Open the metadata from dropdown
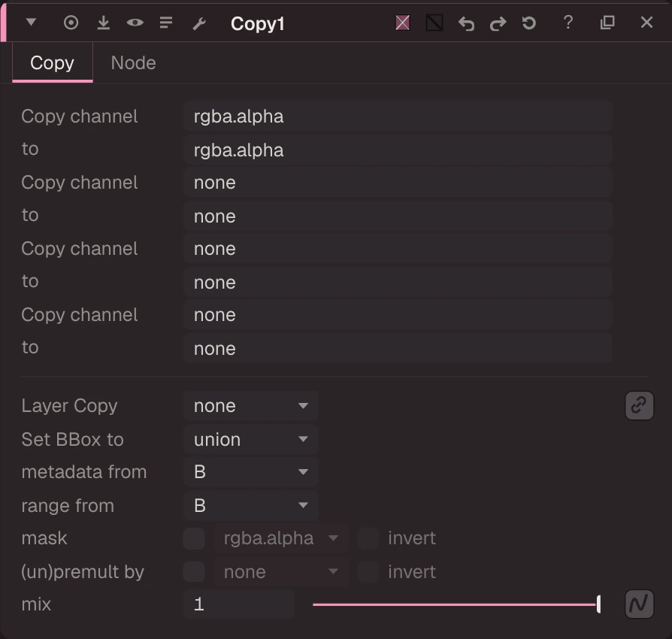Viewport: 672px width, 639px height. (251, 472)
